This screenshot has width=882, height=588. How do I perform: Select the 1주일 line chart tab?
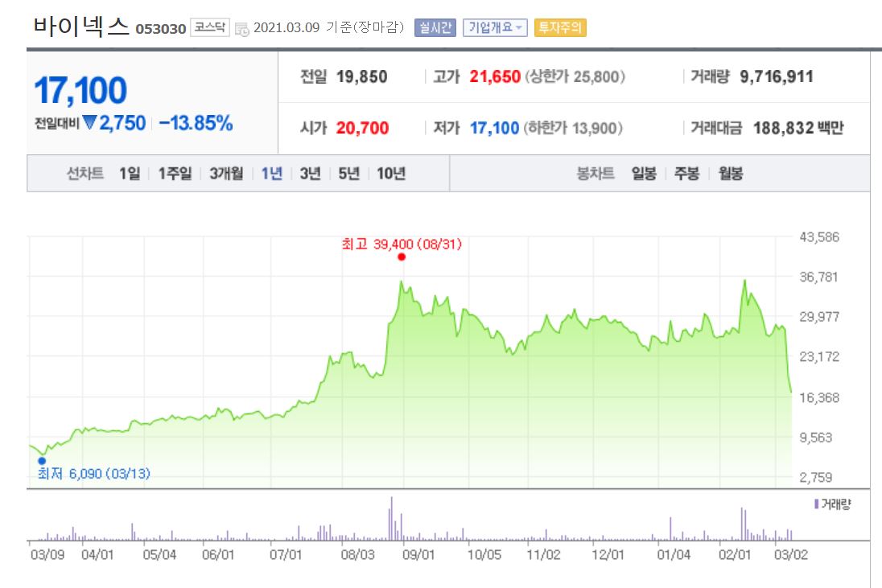pyautogui.click(x=175, y=174)
